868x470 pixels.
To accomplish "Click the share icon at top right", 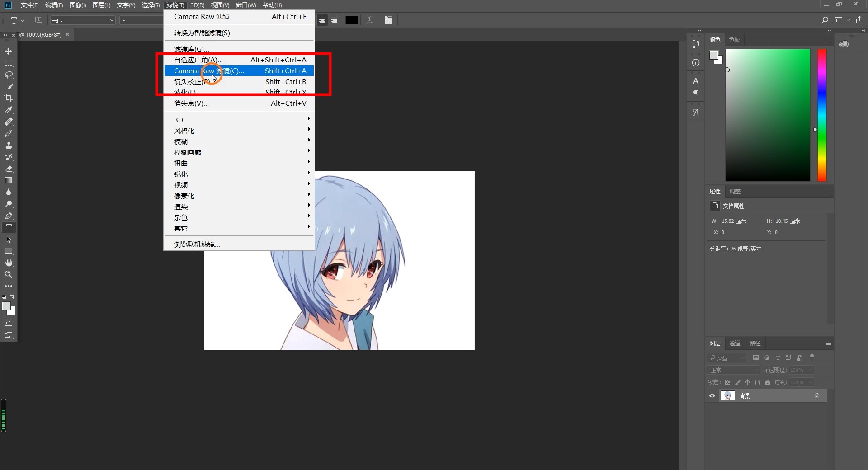I will click(859, 20).
